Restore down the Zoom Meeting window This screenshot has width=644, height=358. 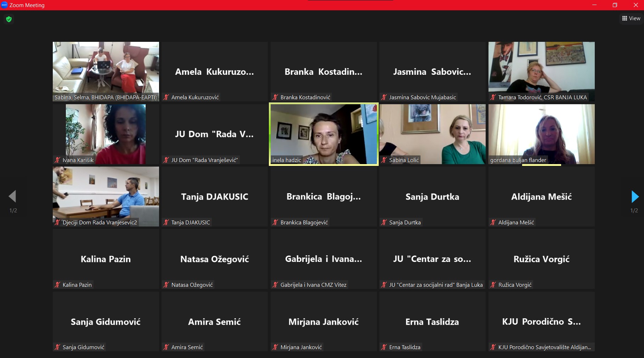615,5
